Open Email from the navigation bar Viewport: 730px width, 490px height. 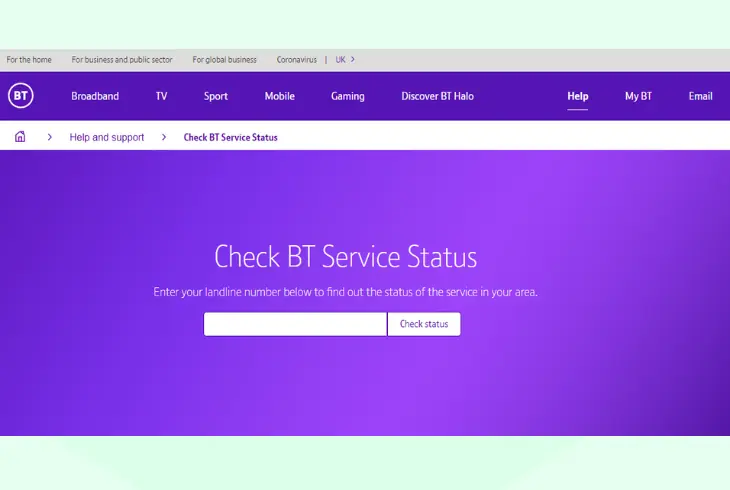point(700,96)
